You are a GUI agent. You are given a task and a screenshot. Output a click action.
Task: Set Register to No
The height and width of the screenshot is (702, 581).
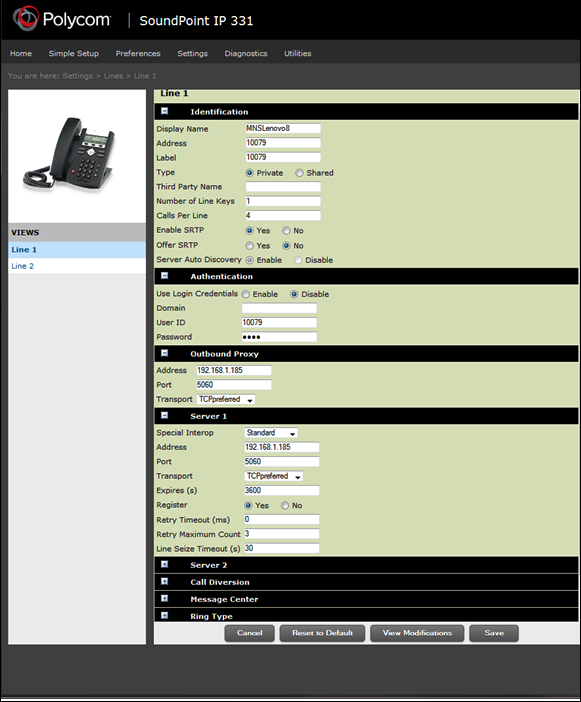[x=285, y=505]
